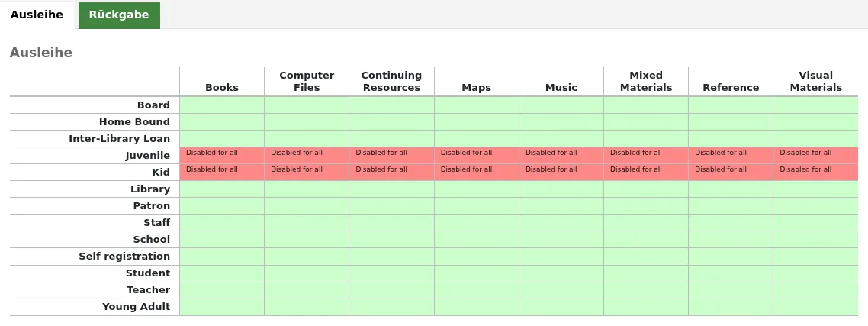The width and height of the screenshot is (868, 326).
Task: Select the Juvenile row label
Action: [x=147, y=155]
